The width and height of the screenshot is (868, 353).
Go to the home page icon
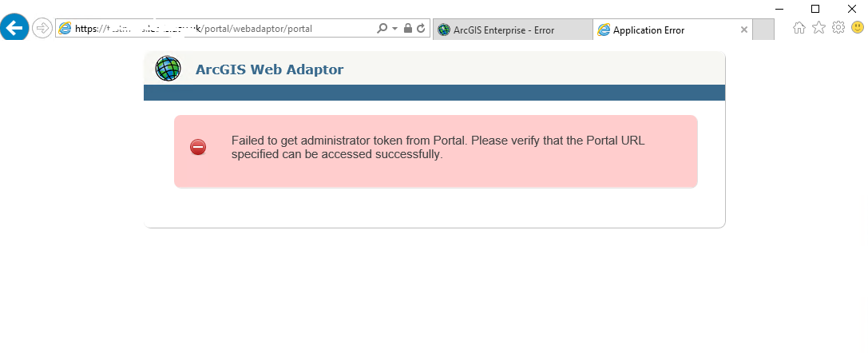coord(799,28)
